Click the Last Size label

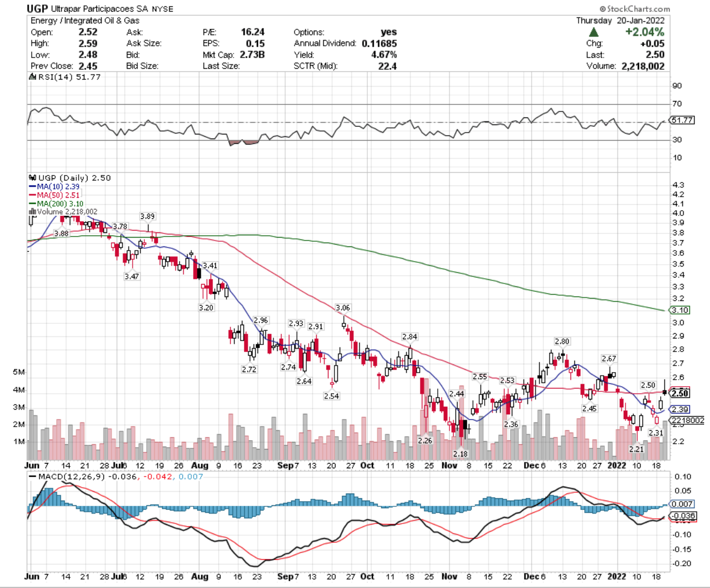pyautogui.click(x=220, y=66)
